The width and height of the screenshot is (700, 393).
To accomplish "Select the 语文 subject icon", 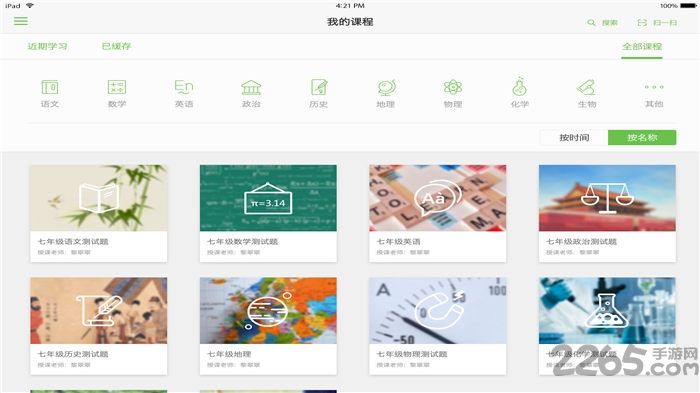I will click(x=50, y=87).
